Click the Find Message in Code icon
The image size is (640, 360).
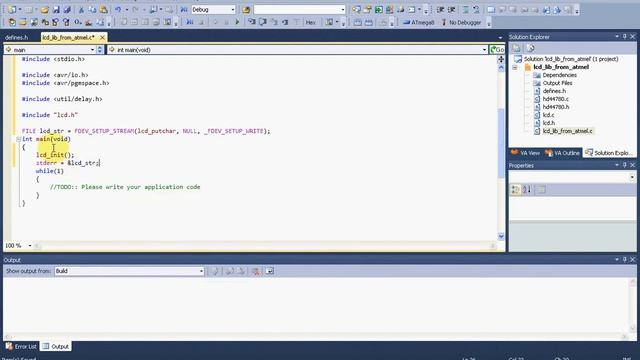215,271
